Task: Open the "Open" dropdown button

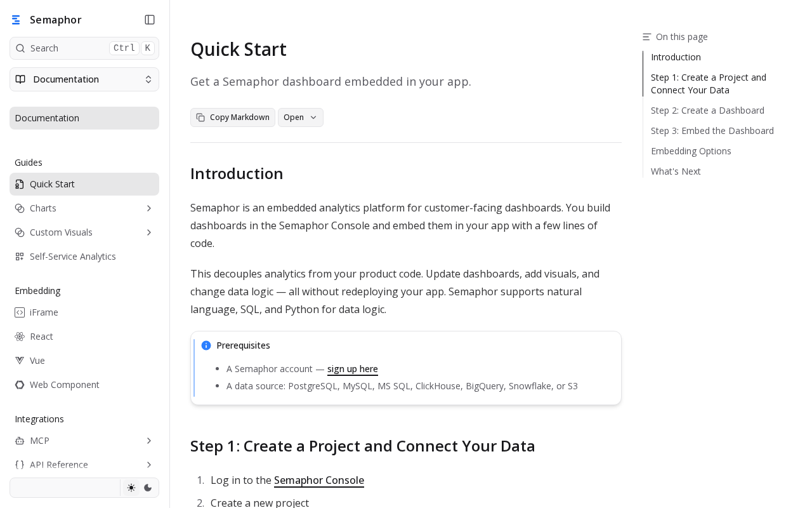Action: pyautogui.click(x=301, y=117)
